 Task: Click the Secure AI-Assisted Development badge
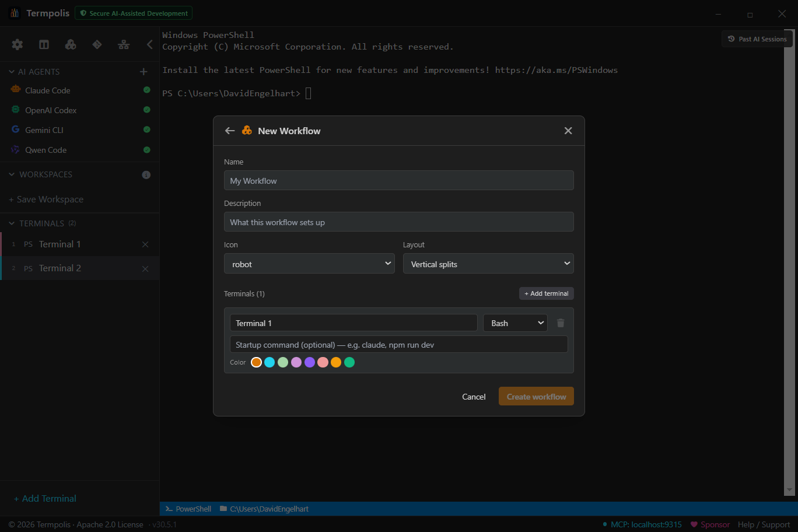click(134, 13)
